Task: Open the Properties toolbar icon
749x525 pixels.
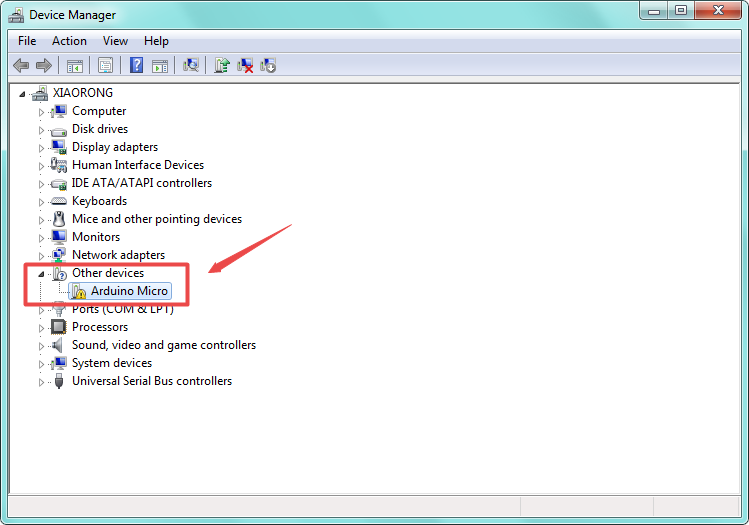Action: 105,65
